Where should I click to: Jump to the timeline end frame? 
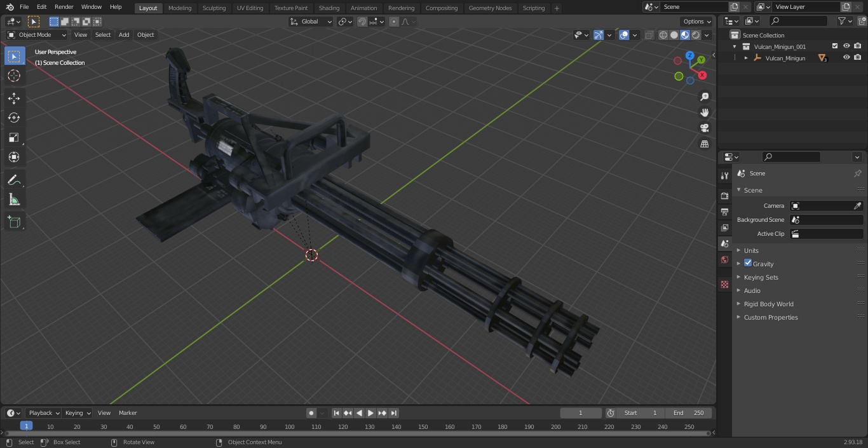(394, 413)
